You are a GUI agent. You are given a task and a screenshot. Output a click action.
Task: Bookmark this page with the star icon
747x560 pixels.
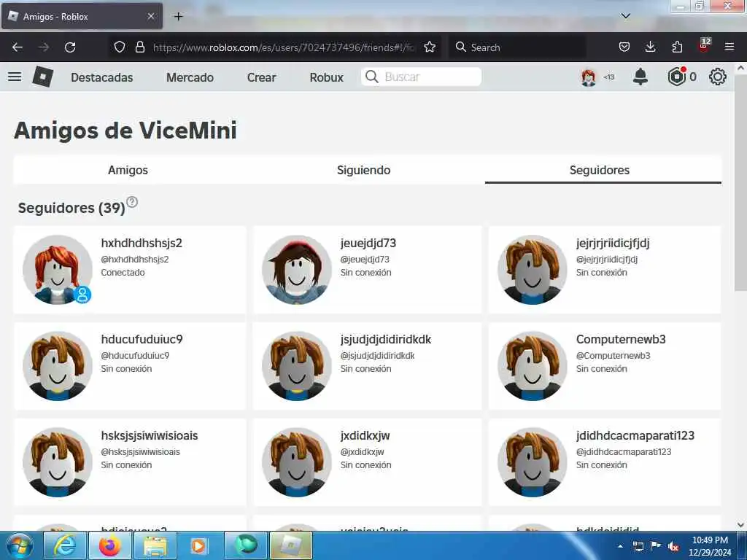(x=430, y=47)
